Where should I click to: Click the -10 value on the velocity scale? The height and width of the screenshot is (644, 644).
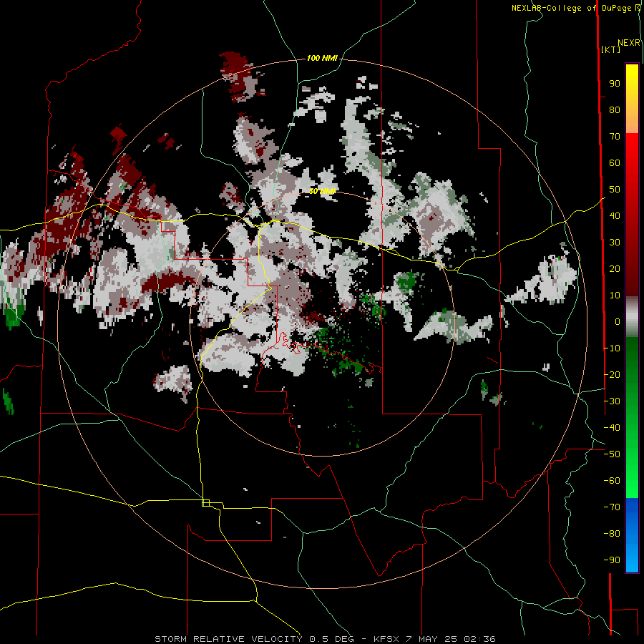612,348
